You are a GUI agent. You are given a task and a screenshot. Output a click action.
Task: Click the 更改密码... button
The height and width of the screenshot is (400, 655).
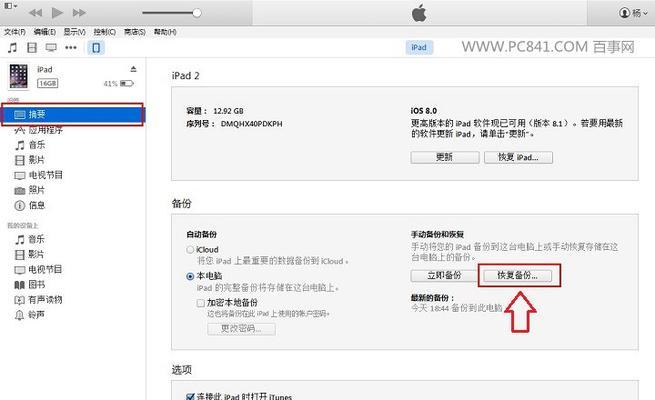point(241,329)
